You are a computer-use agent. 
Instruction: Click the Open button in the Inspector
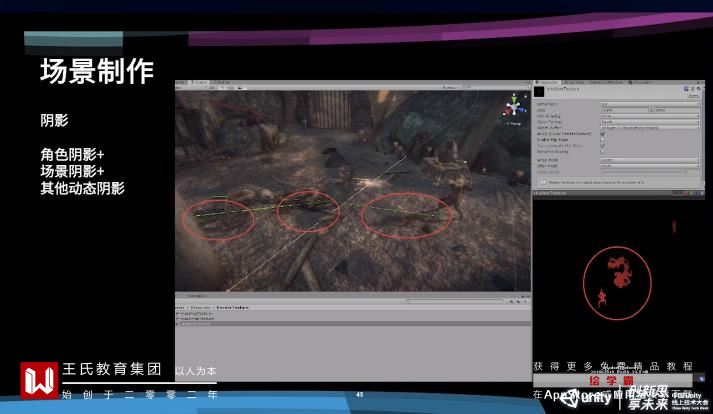[693, 96]
